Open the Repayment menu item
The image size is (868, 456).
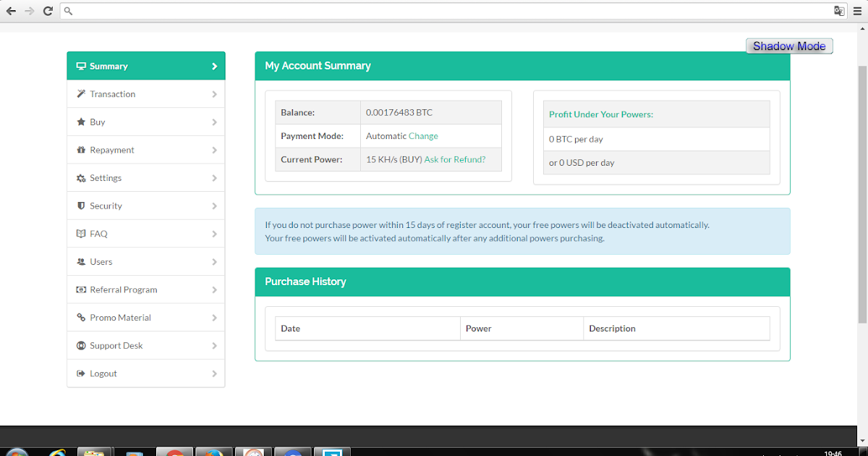(x=111, y=150)
